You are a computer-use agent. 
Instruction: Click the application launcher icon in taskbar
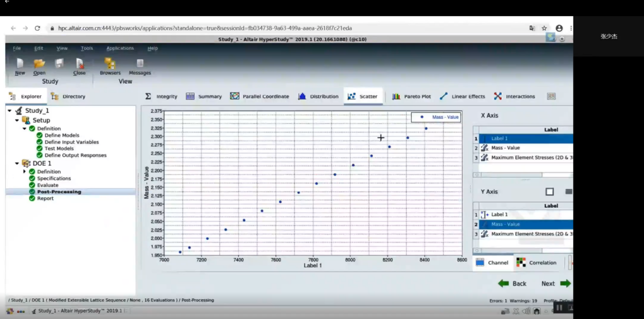coord(10,311)
